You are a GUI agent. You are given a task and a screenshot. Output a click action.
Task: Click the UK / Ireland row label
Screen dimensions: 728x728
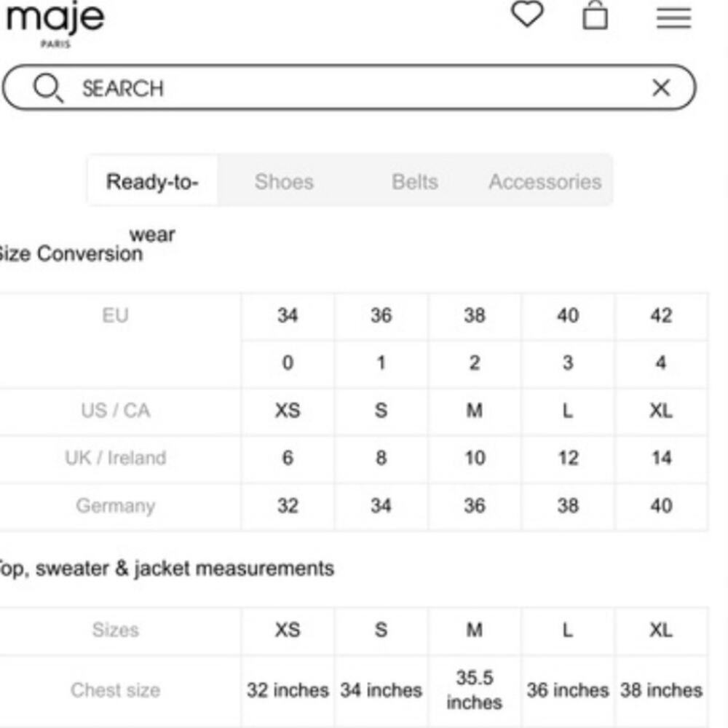tap(116, 458)
